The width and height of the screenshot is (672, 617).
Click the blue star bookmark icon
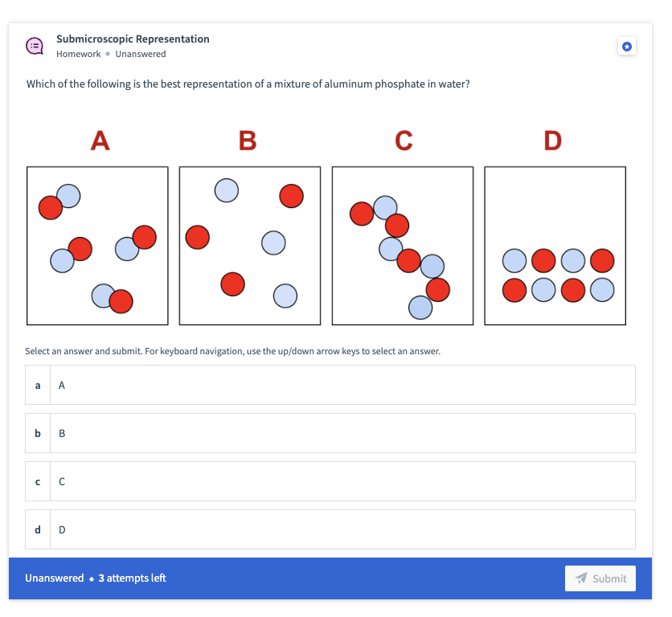pyautogui.click(x=626, y=47)
